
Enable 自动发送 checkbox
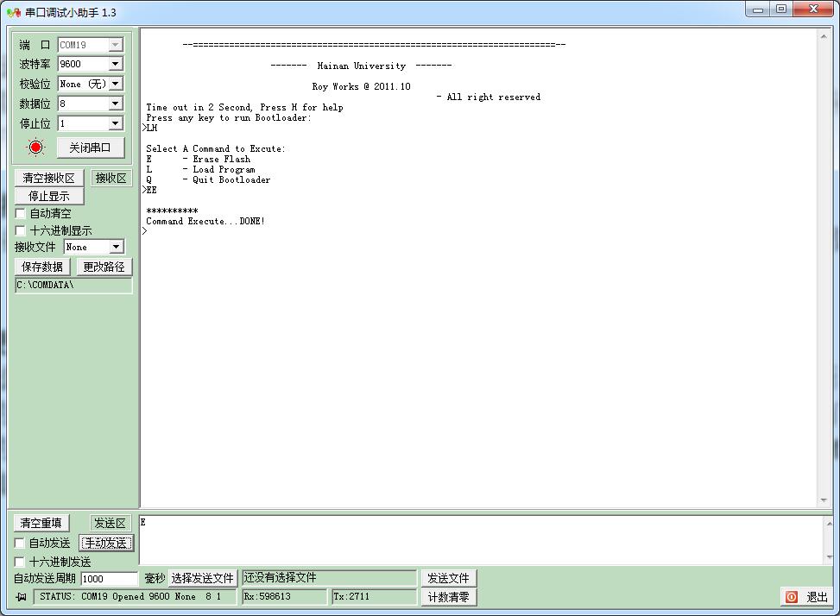pyautogui.click(x=19, y=543)
